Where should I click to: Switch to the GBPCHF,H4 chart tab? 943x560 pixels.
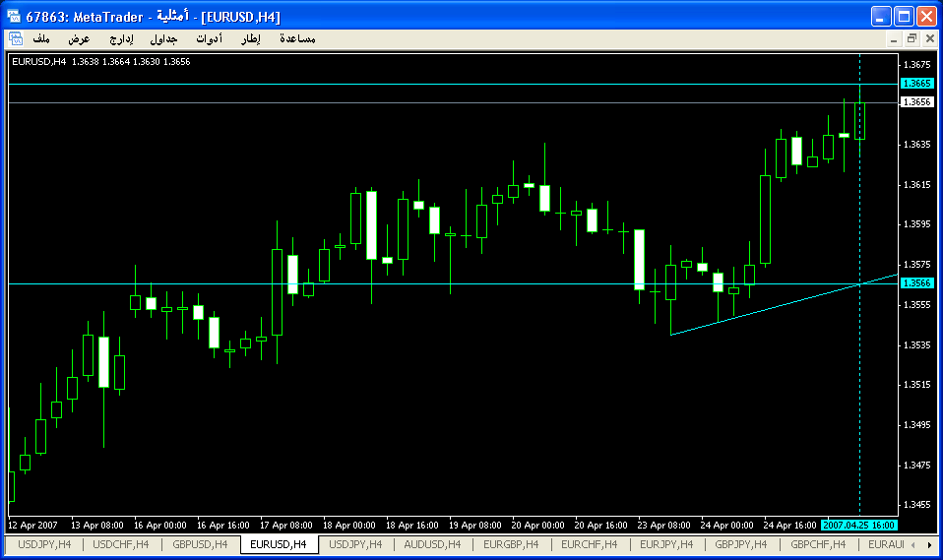pos(818,544)
